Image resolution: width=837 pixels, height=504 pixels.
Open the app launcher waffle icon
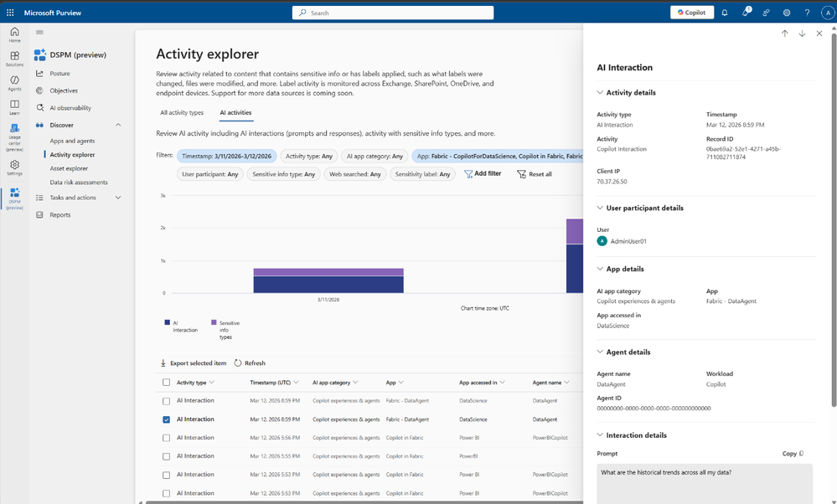coord(10,13)
